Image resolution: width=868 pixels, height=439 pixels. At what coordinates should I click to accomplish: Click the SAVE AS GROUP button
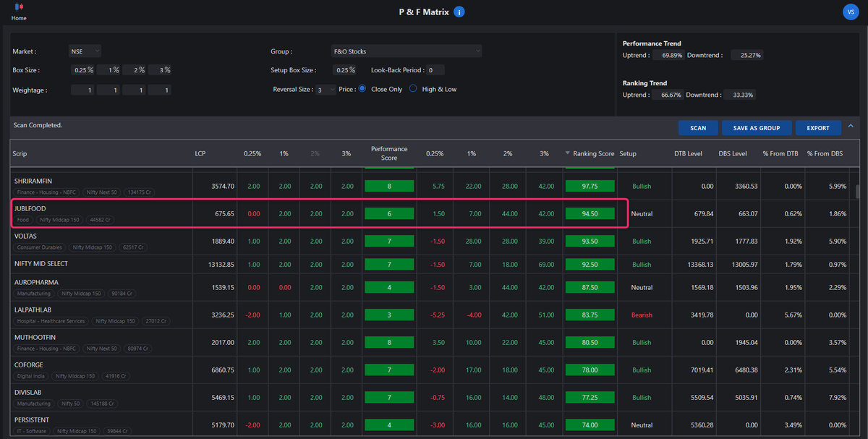coord(757,128)
